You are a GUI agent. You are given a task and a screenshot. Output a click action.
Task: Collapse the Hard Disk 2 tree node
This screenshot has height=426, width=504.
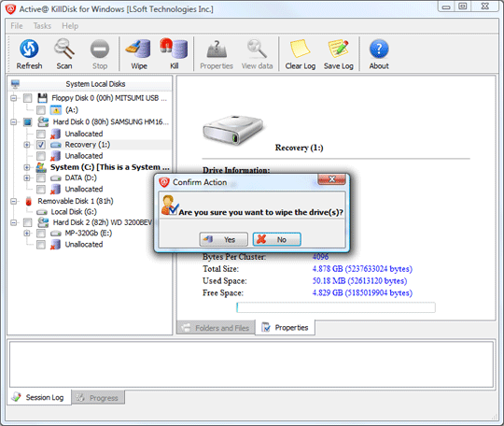tap(13, 222)
